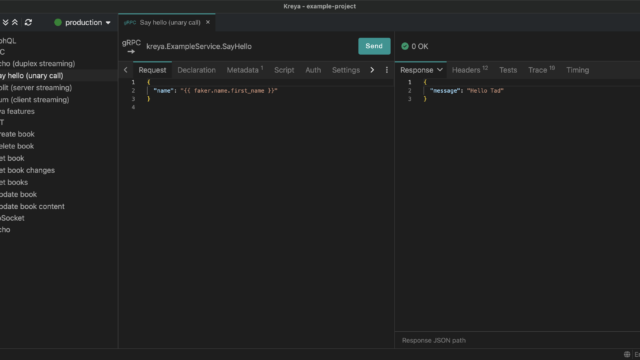Click the "message" line in response viewer
Screen dimensions: 640x360
467,91
